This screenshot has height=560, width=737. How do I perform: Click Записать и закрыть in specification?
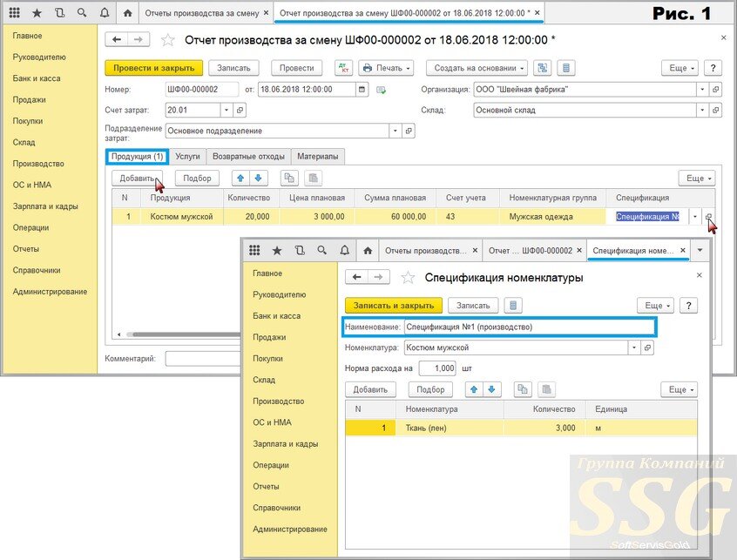(x=394, y=306)
